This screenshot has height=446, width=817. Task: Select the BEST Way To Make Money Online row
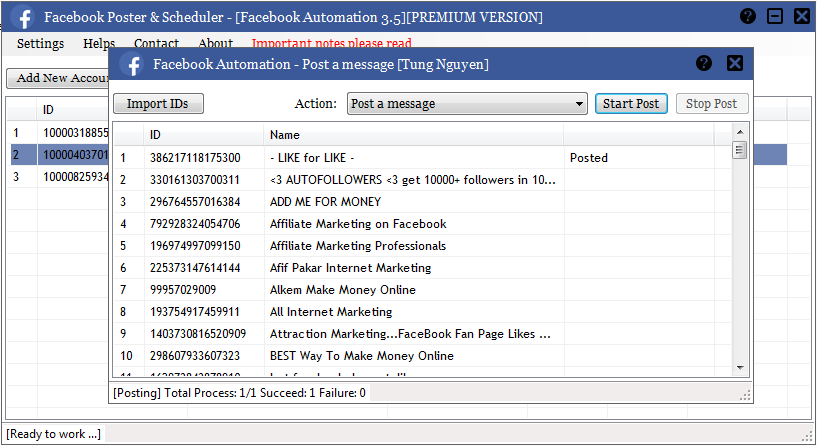(x=361, y=356)
